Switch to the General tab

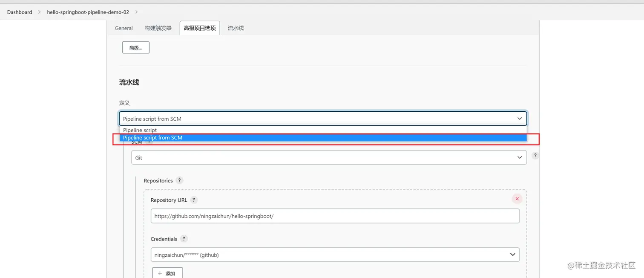124,28
